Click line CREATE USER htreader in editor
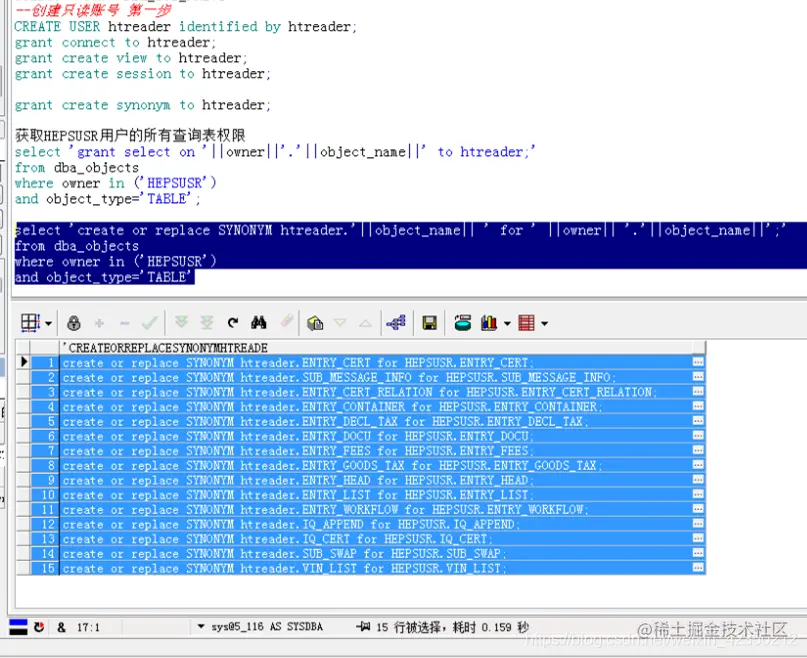807x658 pixels. (x=185, y=27)
